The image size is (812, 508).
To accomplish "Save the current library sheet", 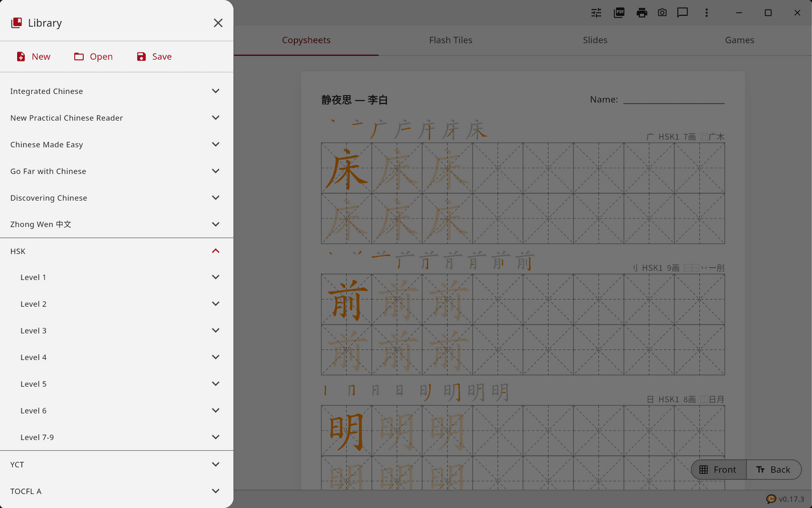I will pos(154,57).
